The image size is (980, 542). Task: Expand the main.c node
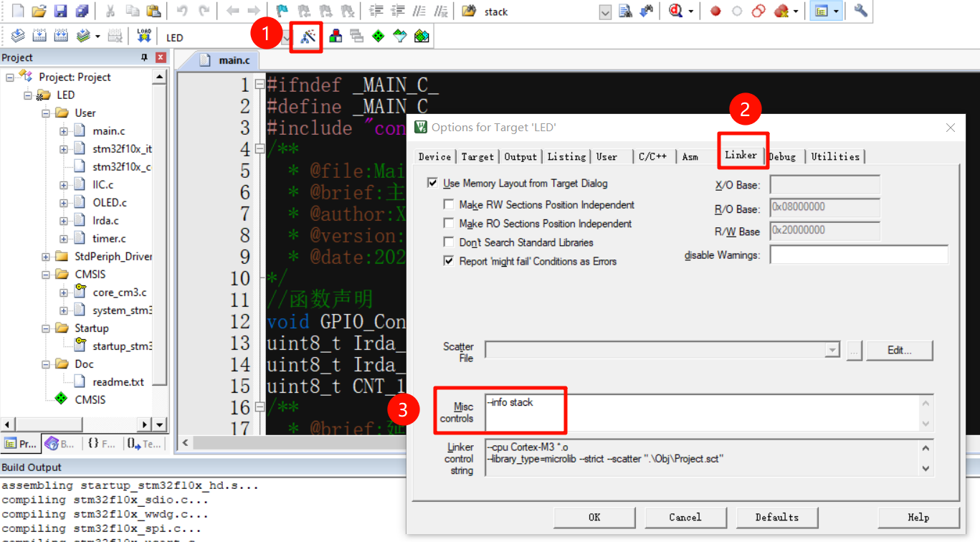click(64, 131)
